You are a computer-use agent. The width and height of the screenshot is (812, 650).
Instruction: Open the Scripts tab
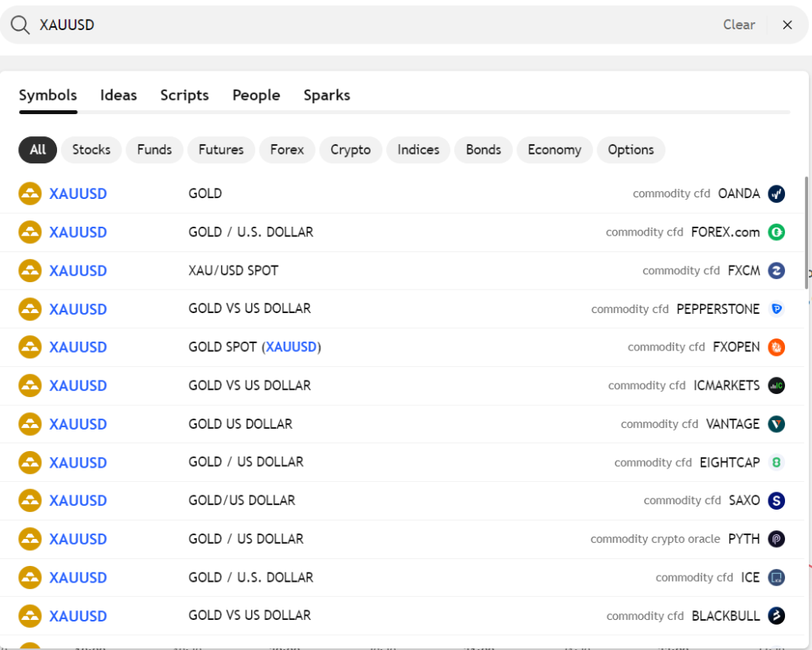(x=184, y=95)
